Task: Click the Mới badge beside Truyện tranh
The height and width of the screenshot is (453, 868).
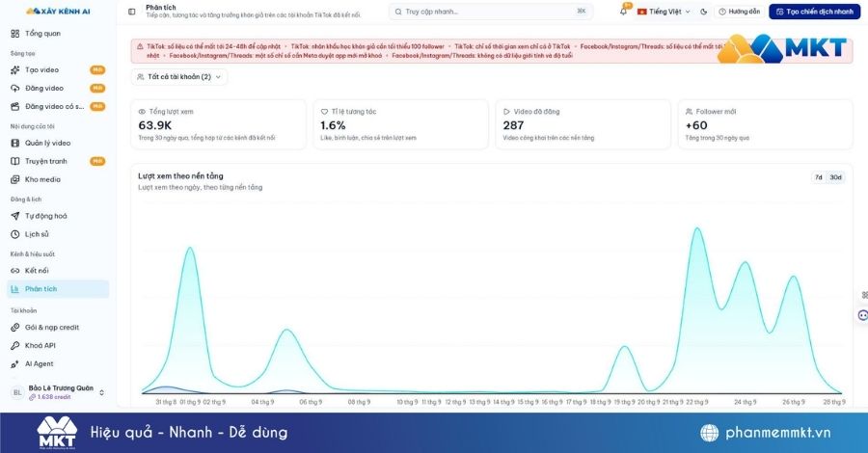Action: 97,162
